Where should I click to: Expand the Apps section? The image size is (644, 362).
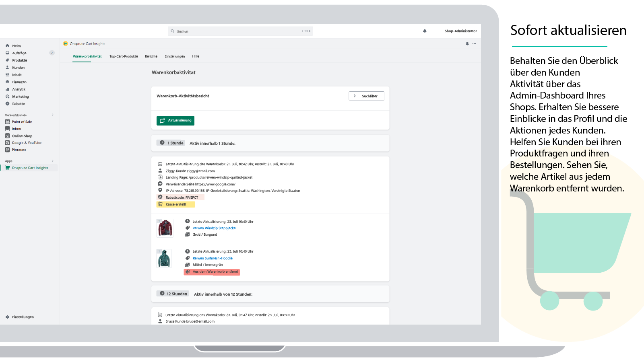(53, 161)
